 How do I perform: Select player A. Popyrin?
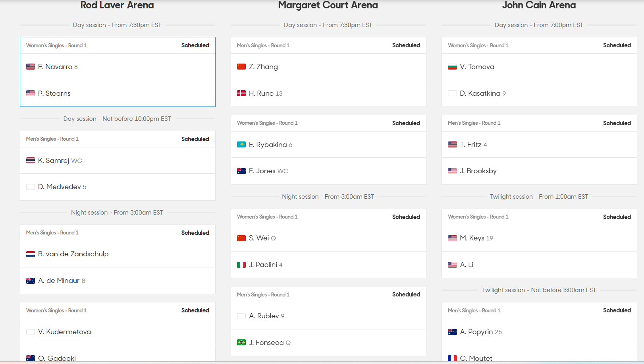click(x=476, y=332)
